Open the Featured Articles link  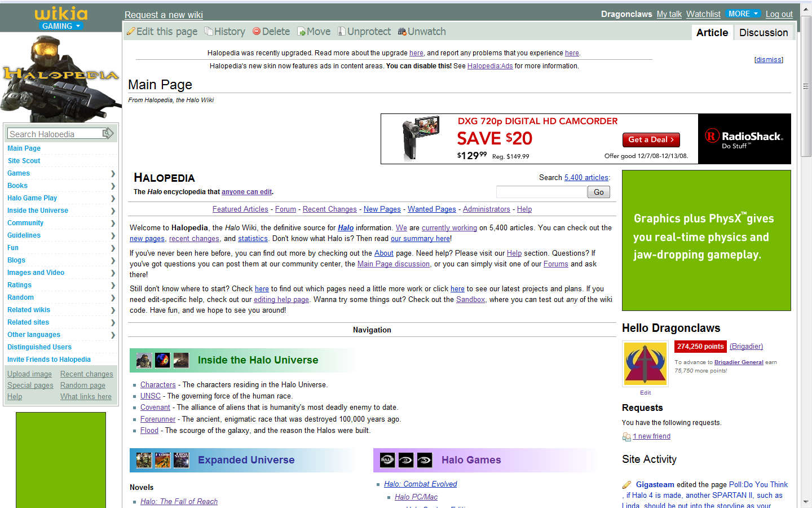(240, 209)
